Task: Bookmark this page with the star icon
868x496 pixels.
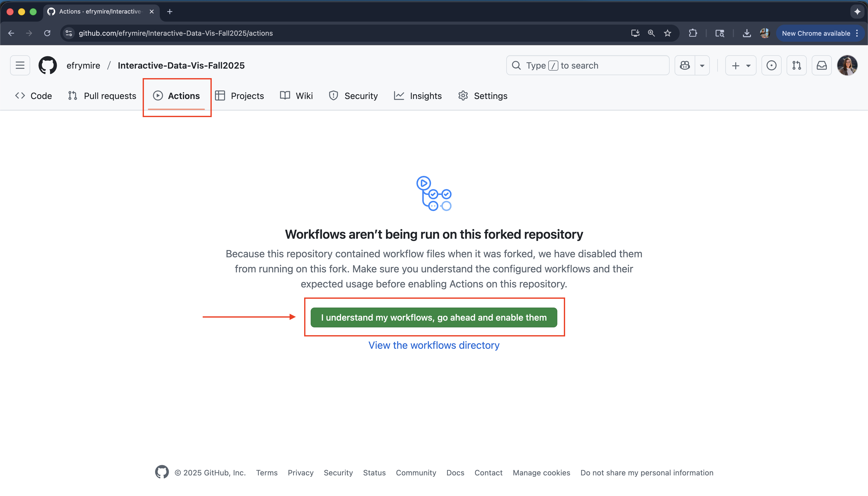Action: click(x=667, y=33)
